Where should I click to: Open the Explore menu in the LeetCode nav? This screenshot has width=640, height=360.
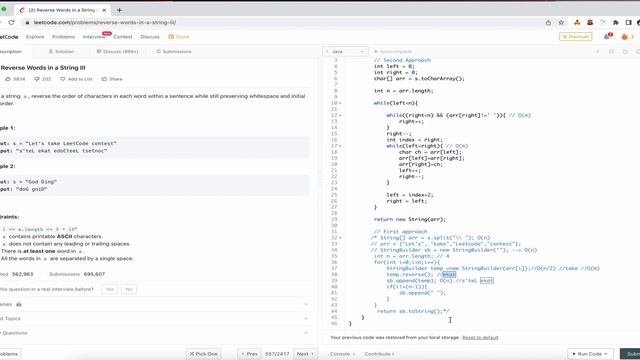pos(35,37)
